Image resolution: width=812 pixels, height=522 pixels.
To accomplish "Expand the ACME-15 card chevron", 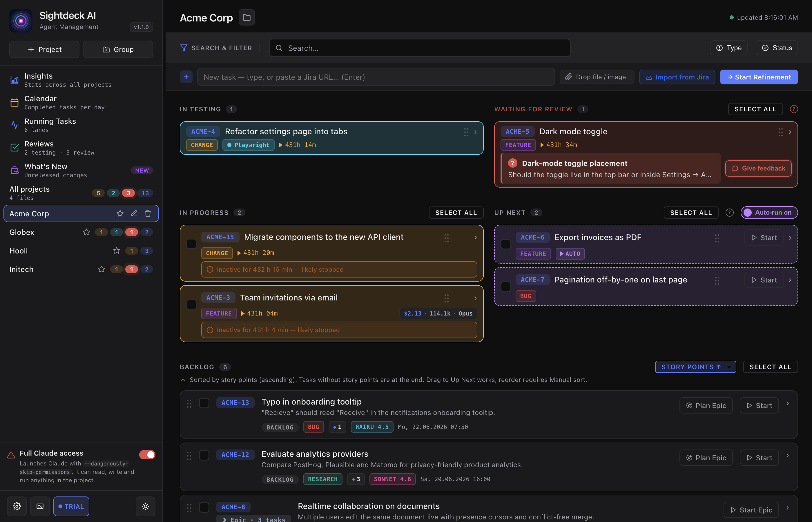I will click(x=476, y=238).
